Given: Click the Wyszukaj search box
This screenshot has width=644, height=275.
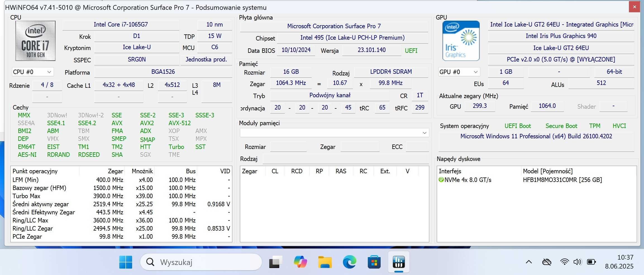Looking at the screenshot, I should point(201,262).
